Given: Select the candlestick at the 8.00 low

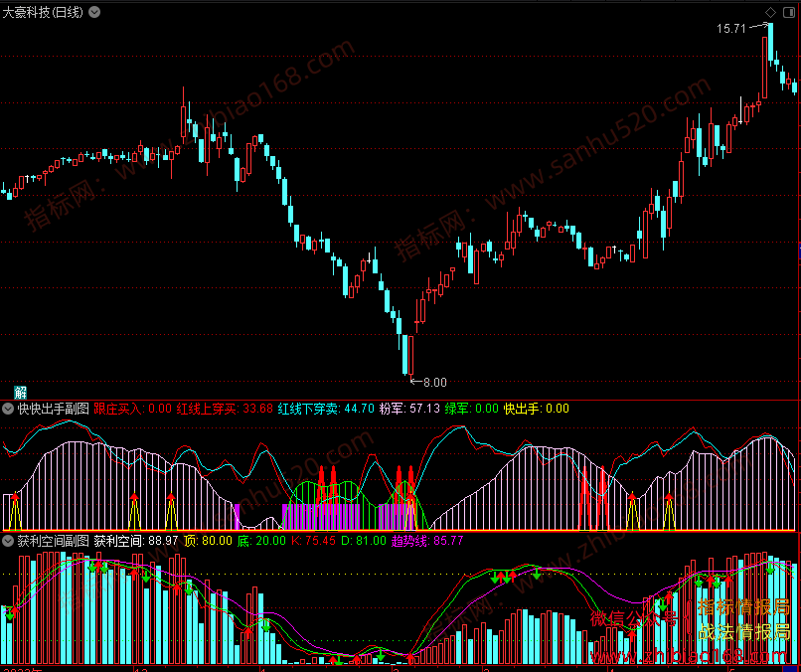Looking at the screenshot, I should pyautogui.click(x=410, y=356).
